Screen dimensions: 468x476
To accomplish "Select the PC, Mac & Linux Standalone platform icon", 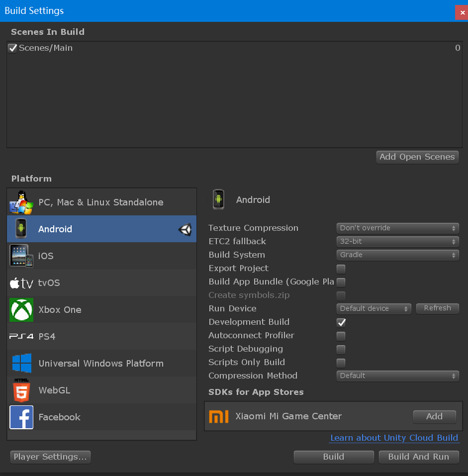I will [21, 202].
